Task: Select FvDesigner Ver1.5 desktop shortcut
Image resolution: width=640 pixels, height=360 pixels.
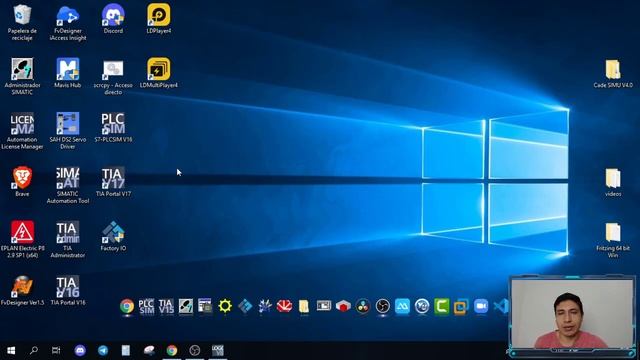Action: [22, 290]
